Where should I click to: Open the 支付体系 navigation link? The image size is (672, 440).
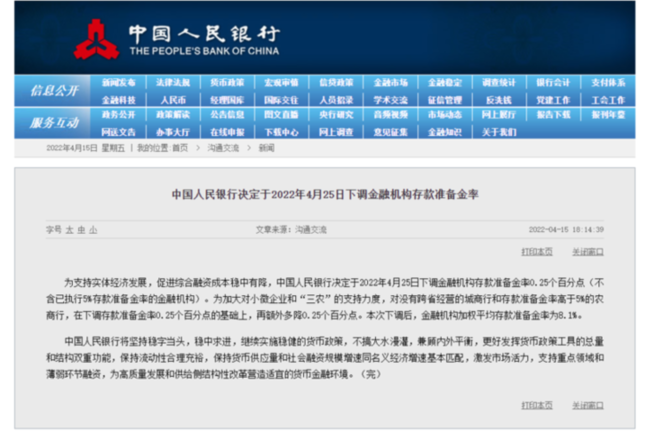608,82
